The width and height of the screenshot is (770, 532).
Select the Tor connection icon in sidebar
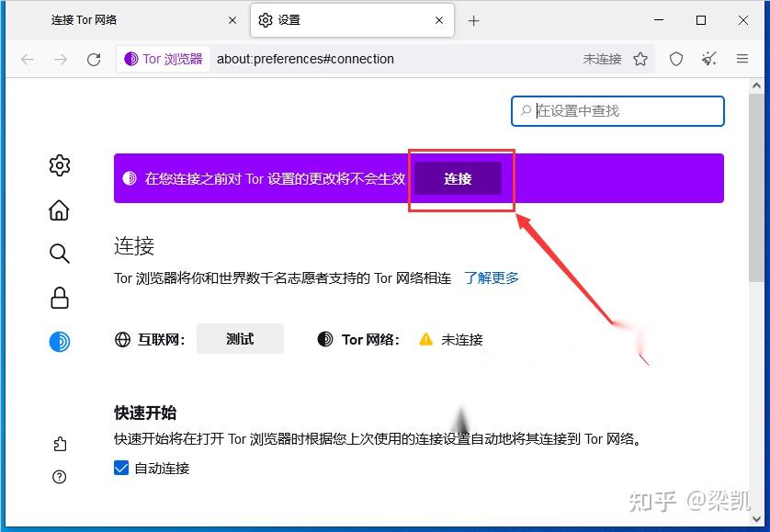(x=59, y=341)
